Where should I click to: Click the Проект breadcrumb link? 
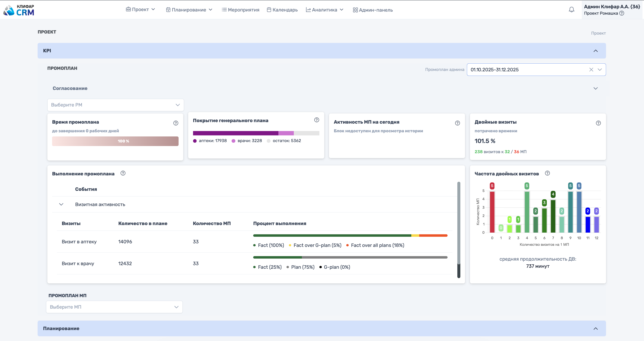(598, 33)
